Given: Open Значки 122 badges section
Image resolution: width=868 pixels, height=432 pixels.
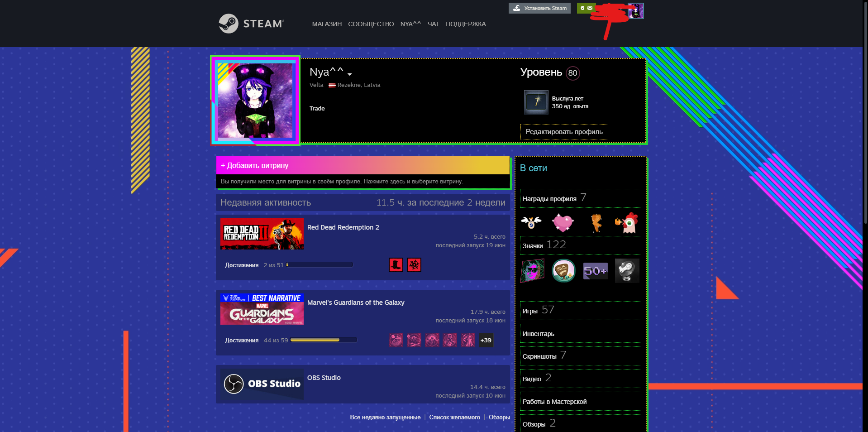Looking at the screenshot, I should pos(581,245).
